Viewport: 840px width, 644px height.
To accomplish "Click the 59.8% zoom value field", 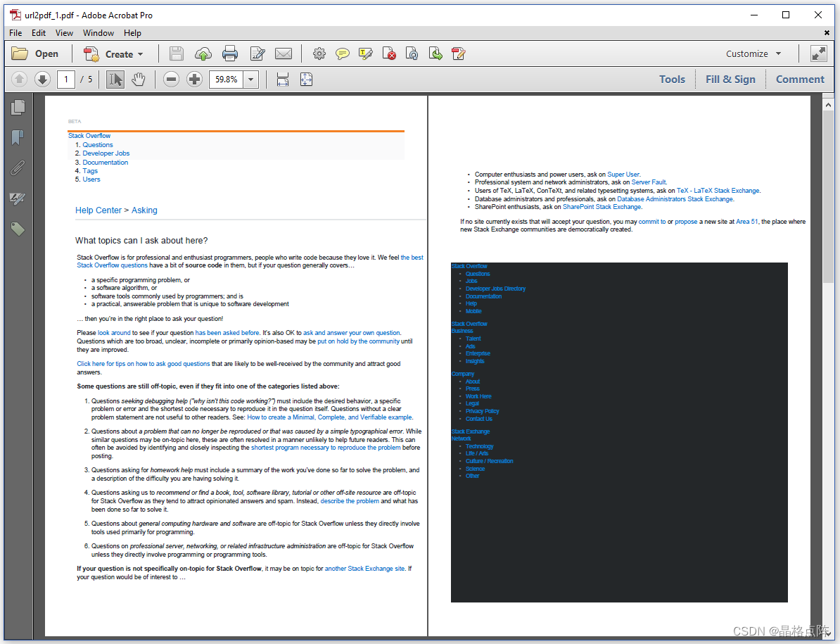I will (226, 80).
